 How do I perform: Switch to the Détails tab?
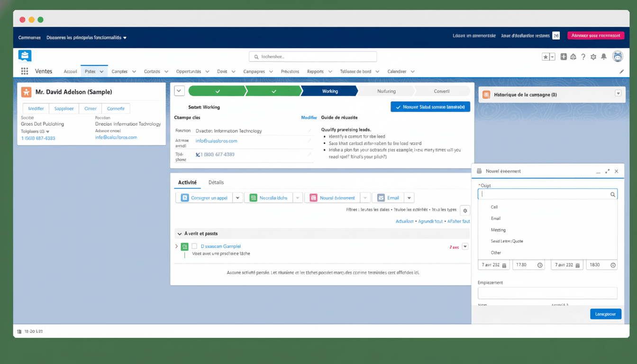pyautogui.click(x=216, y=182)
